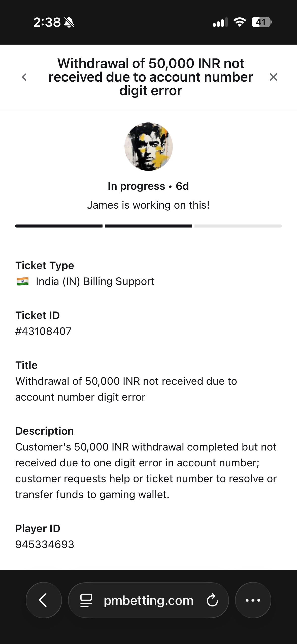Tap the support agent avatar picture
Image resolution: width=297 pixels, height=644 pixels.
(148, 147)
